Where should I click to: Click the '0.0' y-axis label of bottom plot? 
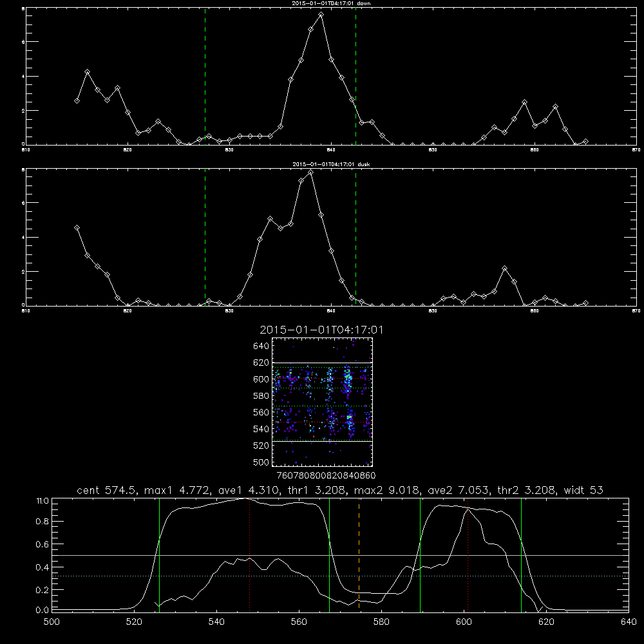tap(43, 610)
